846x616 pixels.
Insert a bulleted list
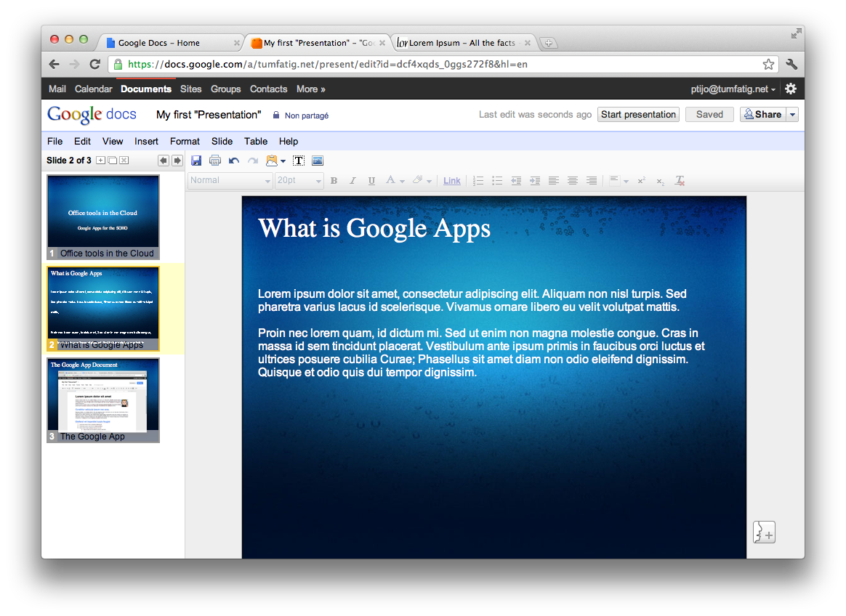pyautogui.click(x=497, y=181)
